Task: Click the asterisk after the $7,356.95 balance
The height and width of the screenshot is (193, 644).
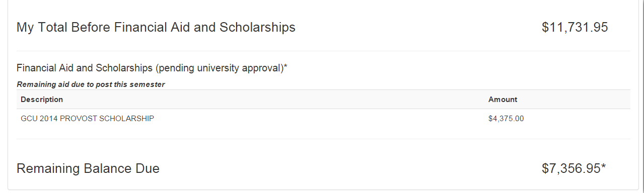Action: coord(603,166)
